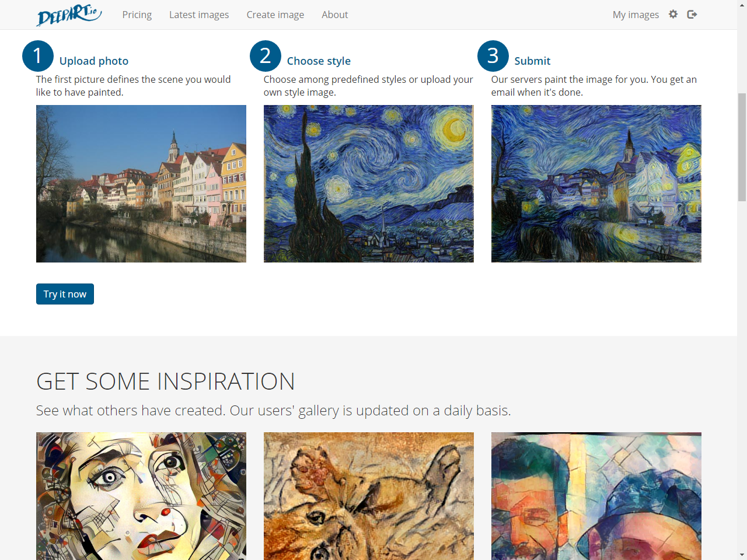Open My images link
This screenshot has width=747, height=560.
tap(636, 15)
